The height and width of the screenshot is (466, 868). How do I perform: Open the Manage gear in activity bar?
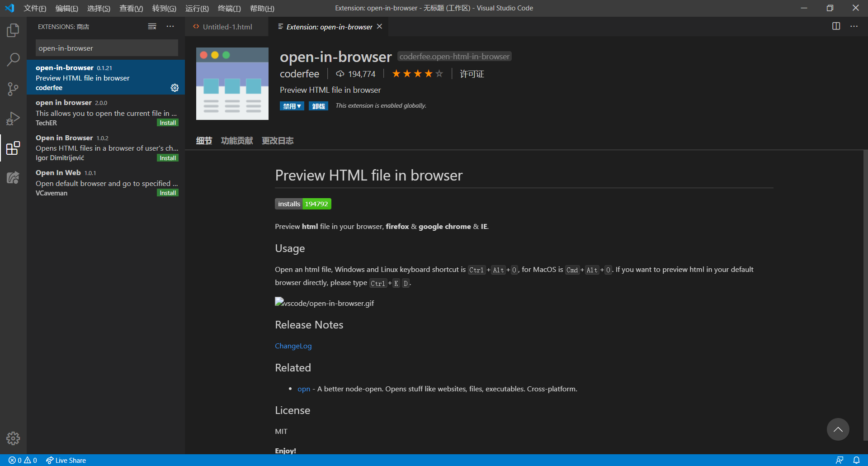tap(13, 438)
